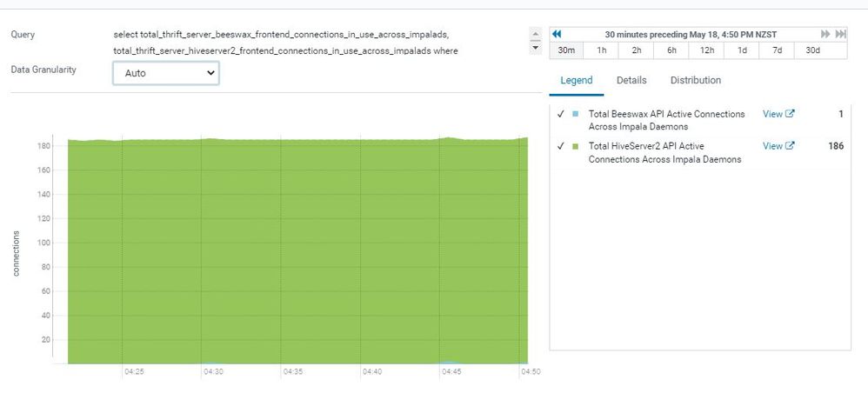Click View link for HiveServer2 series
This screenshot has width=868, height=393.
(x=772, y=146)
